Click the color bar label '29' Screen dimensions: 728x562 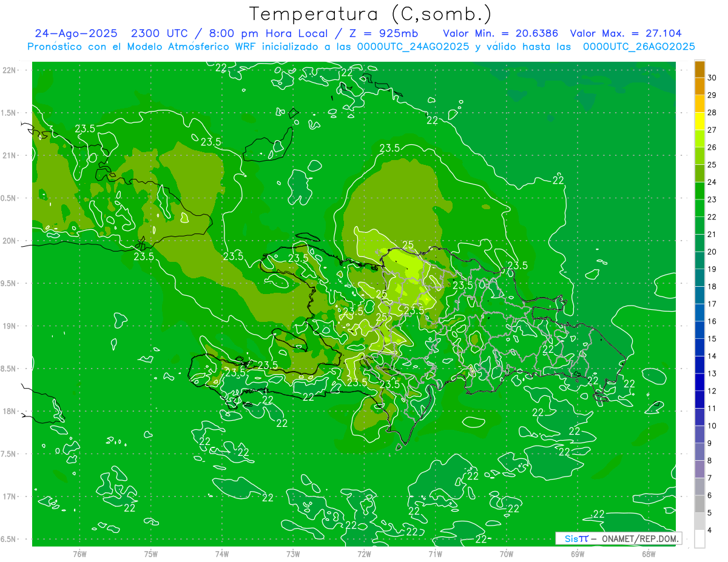pos(712,95)
